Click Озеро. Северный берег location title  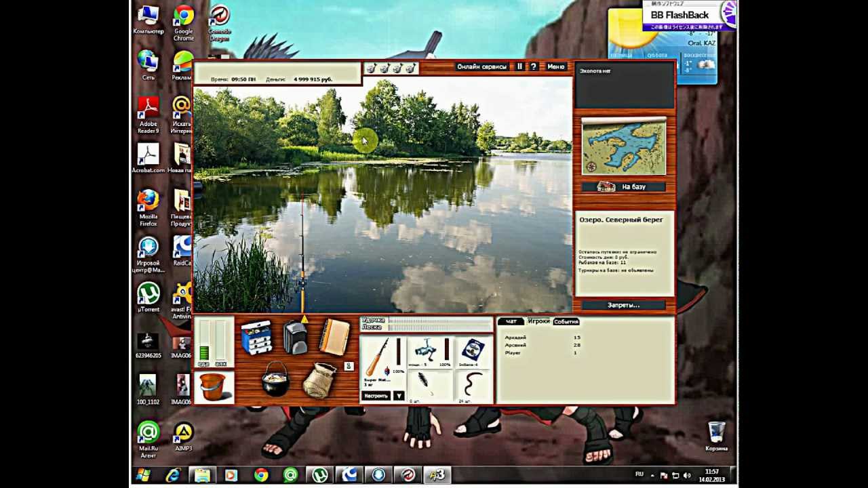click(621, 220)
